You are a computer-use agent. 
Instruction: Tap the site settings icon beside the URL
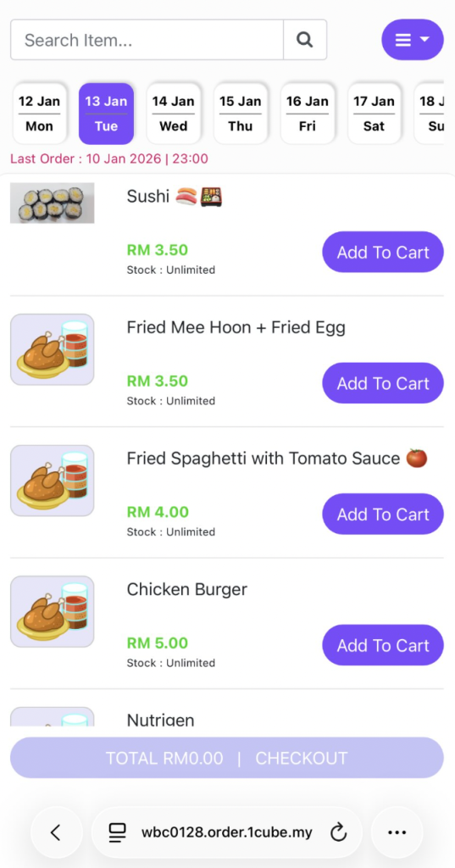117,832
